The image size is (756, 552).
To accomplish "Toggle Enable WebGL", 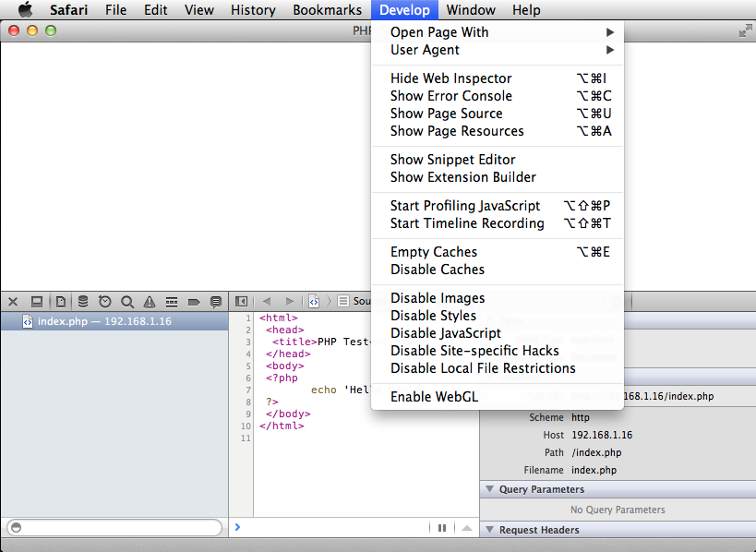I will pos(498,397).
